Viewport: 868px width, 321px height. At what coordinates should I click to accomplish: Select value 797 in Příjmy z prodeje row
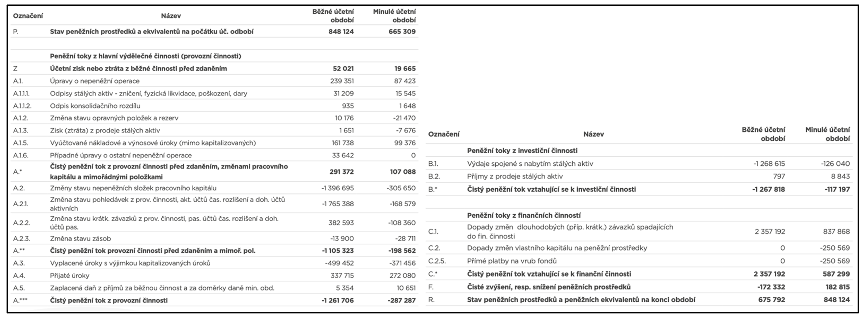click(x=779, y=177)
